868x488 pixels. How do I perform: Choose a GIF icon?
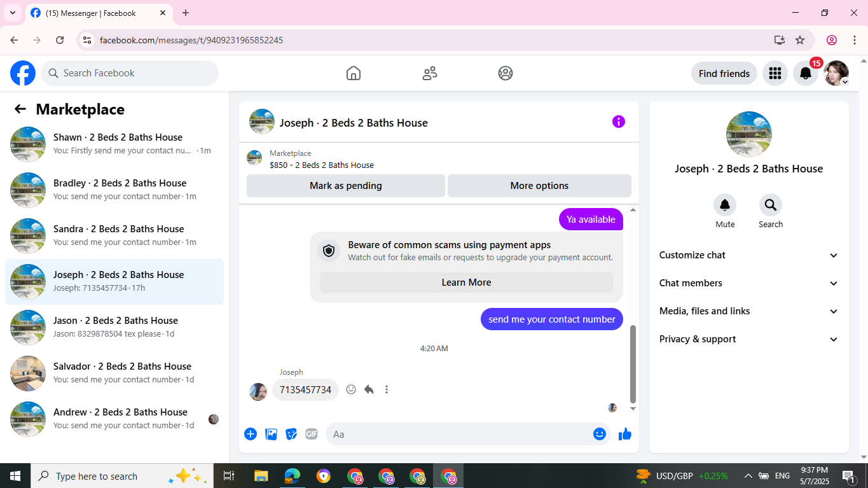pos(311,434)
